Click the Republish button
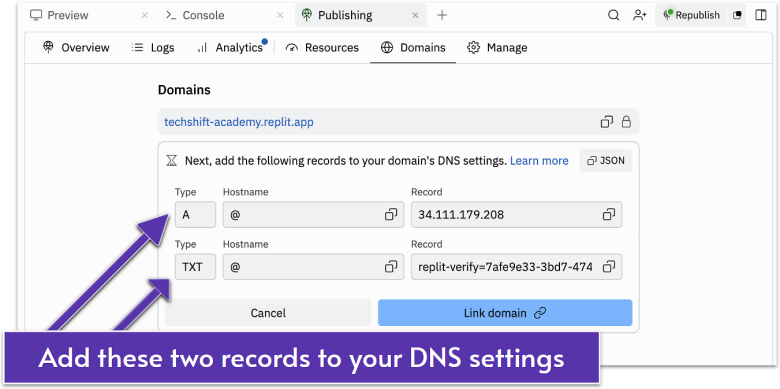780x389 pixels. [x=691, y=15]
